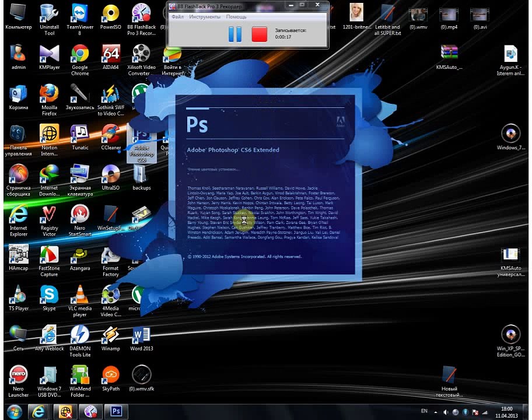Select the Tunatic shortcut
This screenshot has width=532, height=420.
pos(80,138)
